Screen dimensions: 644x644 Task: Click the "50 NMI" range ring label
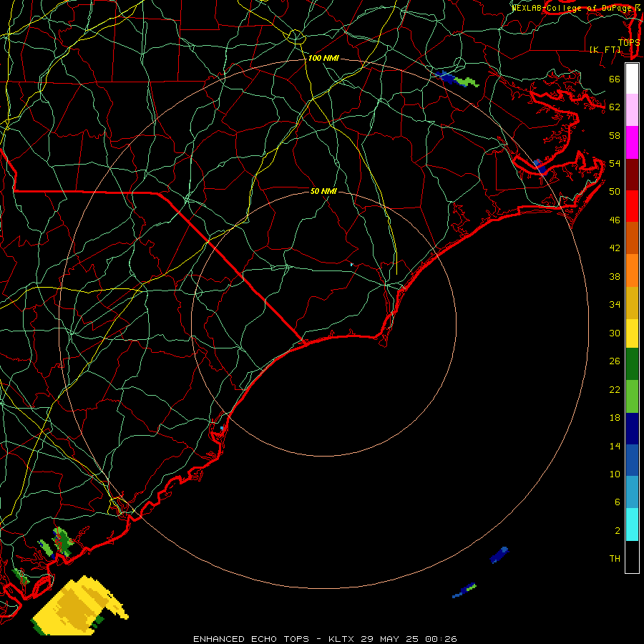323,191
